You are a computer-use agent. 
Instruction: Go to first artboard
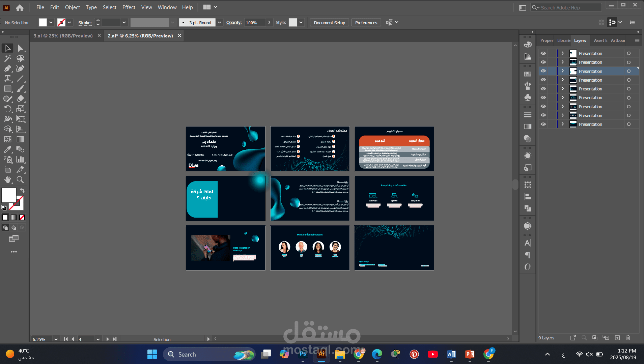[x=65, y=339]
